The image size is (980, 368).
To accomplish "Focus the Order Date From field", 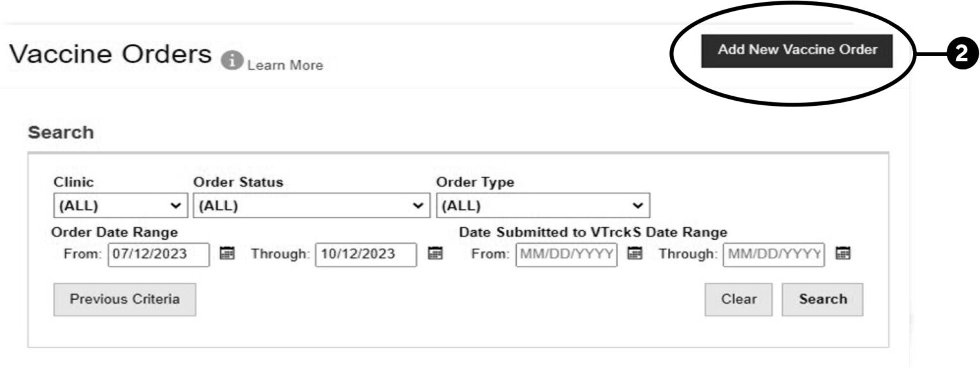I will [158, 254].
